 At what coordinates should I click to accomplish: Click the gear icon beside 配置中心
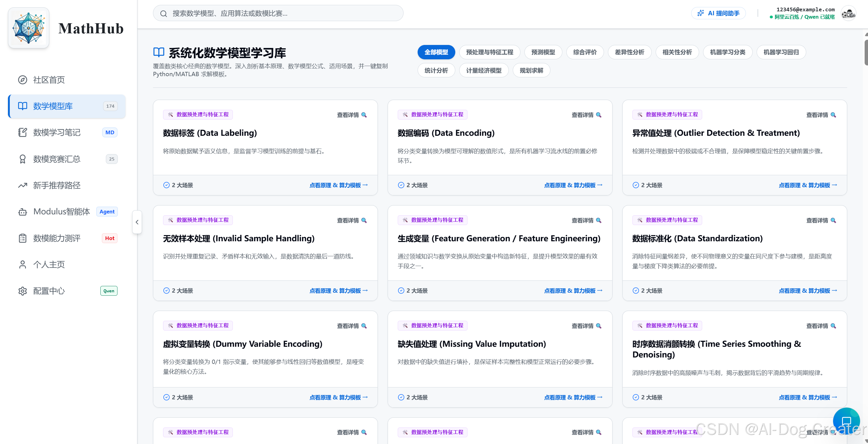pos(23,291)
